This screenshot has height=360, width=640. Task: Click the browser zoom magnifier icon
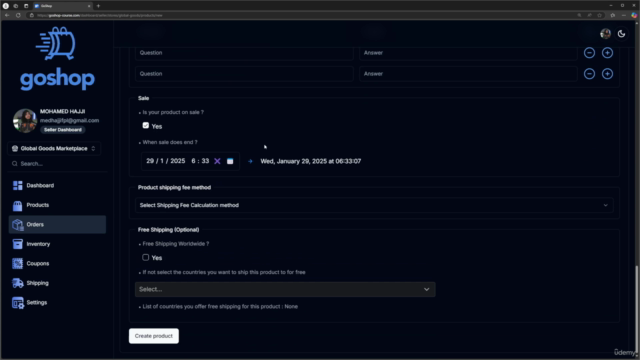579,15
